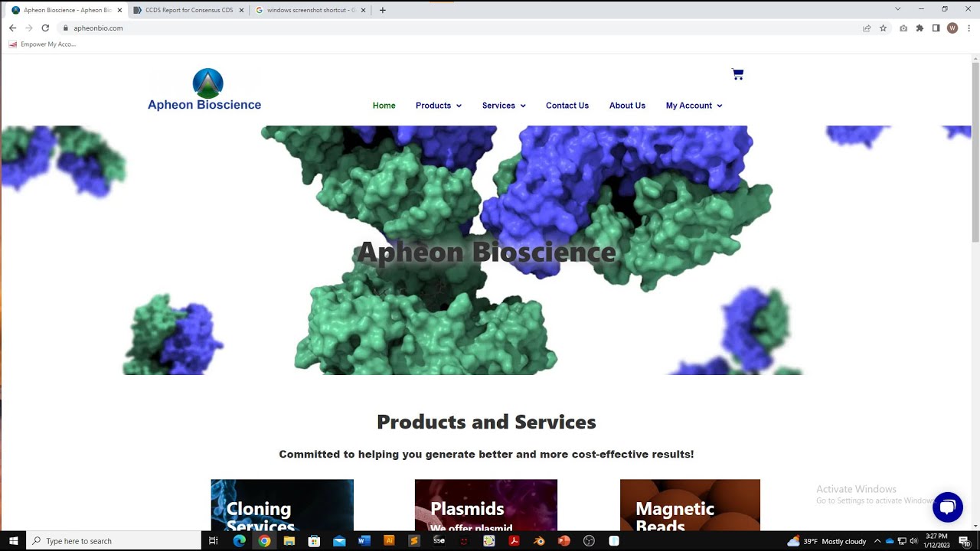Launch Microsoft Edge from taskbar
This screenshot has width=980, height=551.
pyautogui.click(x=239, y=541)
